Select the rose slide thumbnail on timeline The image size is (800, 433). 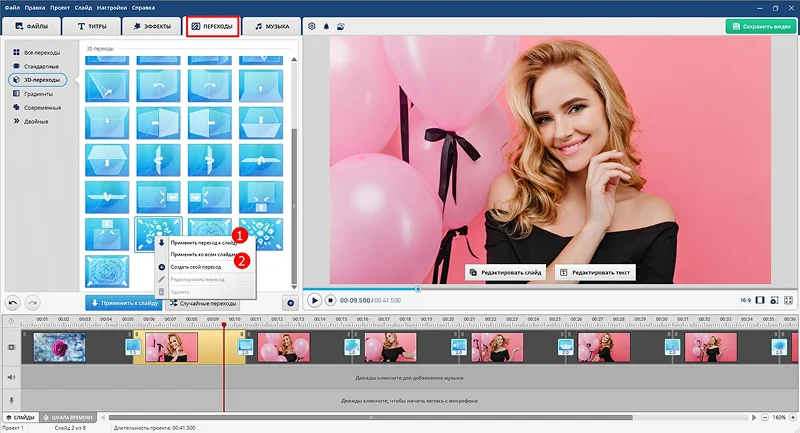pos(59,347)
